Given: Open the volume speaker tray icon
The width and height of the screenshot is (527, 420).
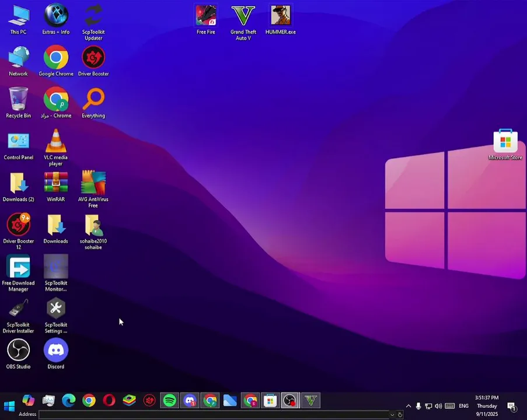Looking at the screenshot, I should 438,406.
